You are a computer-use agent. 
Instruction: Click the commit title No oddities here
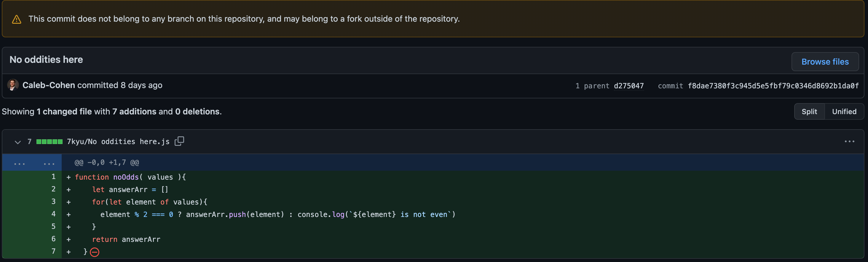[x=46, y=60]
